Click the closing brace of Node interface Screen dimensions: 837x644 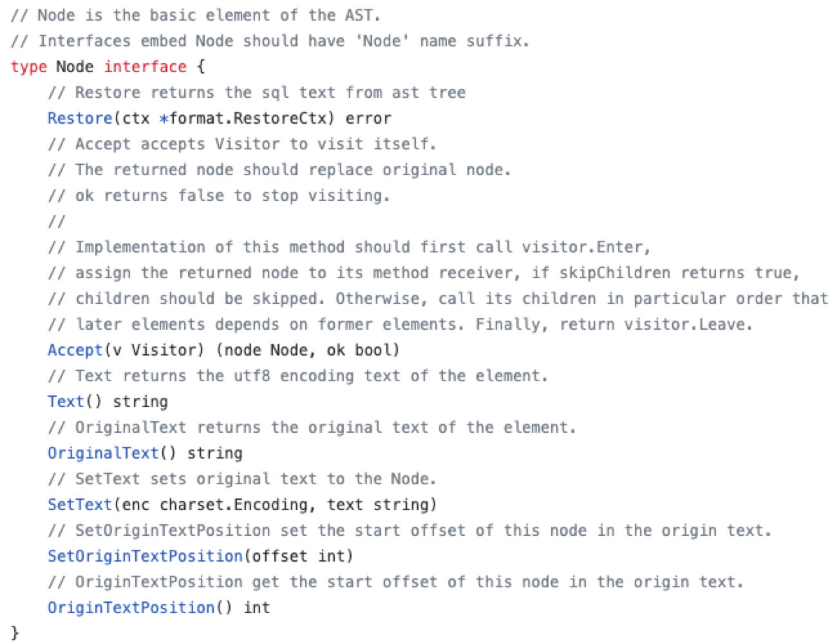point(15,632)
